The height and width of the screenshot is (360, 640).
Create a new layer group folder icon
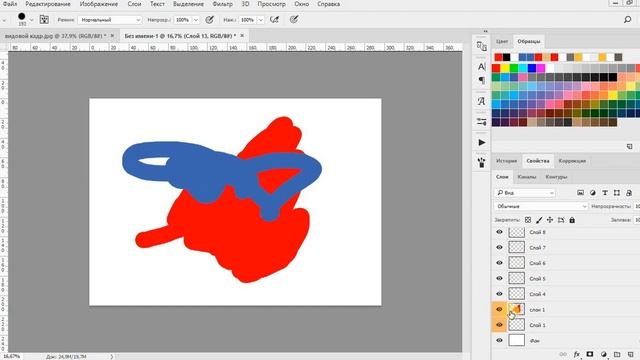[x=617, y=354]
